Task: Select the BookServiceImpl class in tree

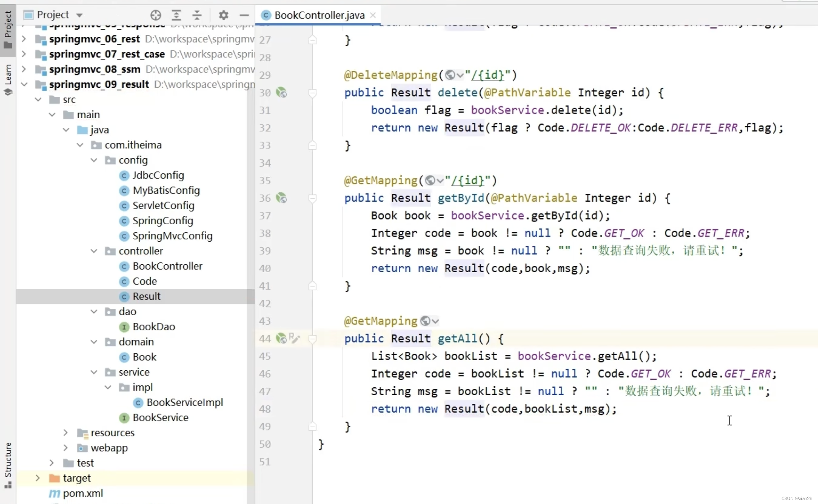Action: coord(185,402)
